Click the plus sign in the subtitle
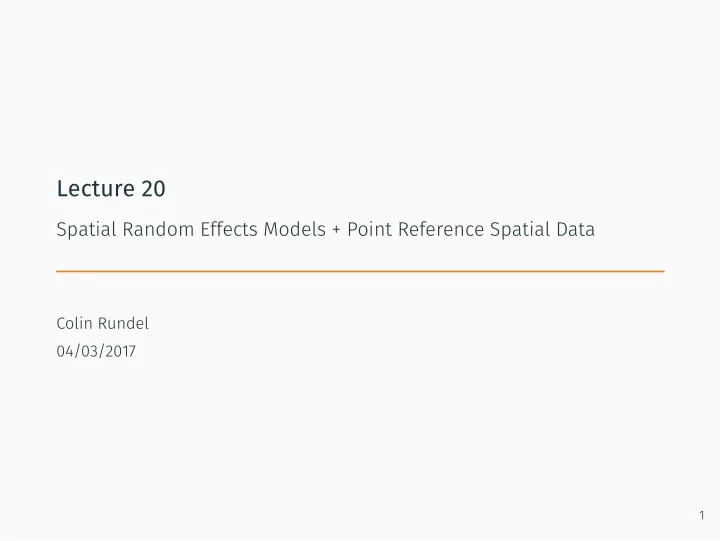This screenshot has height=541, width=720. [x=336, y=230]
